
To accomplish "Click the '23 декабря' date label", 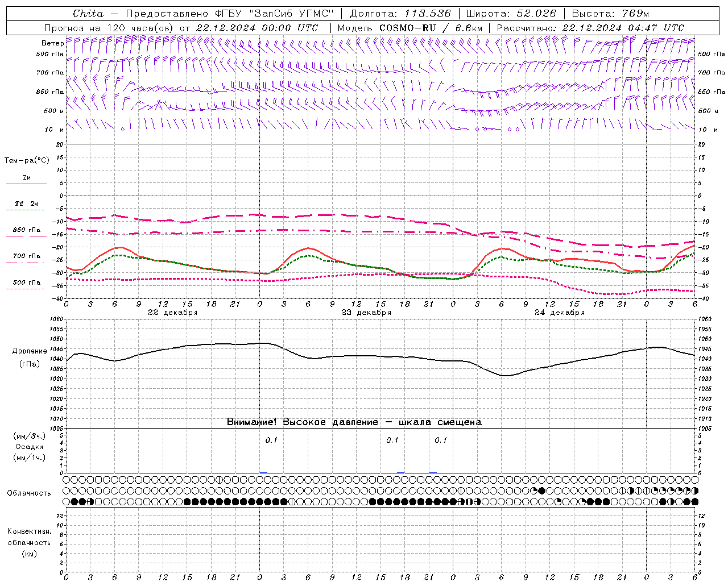I will [366, 313].
